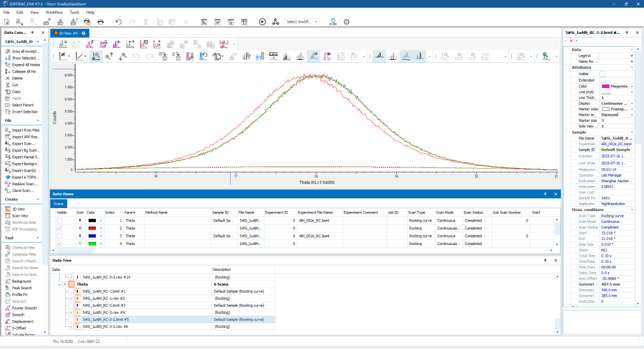Open the settings gear icon
The width and height of the screenshot is (644, 349).
(347, 22)
